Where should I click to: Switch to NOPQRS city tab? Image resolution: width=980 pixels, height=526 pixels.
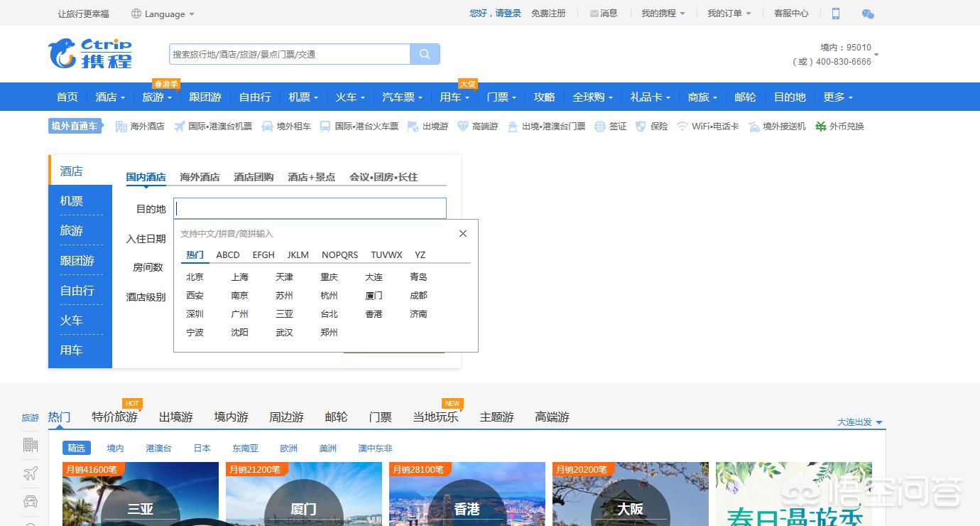click(x=339, y=254)
